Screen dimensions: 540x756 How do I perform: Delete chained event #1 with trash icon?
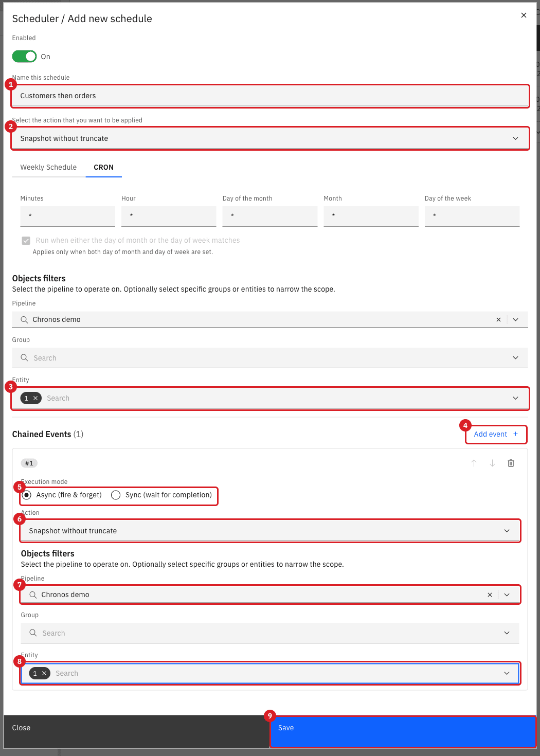point(511,463)
